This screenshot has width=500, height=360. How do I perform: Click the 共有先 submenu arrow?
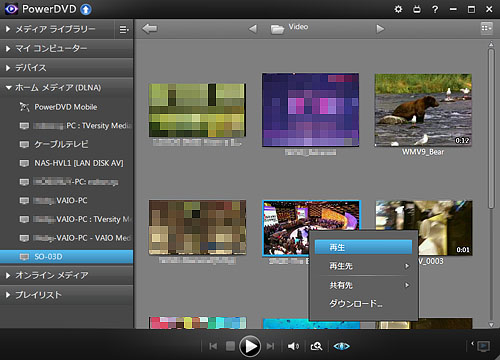[407, 285]
